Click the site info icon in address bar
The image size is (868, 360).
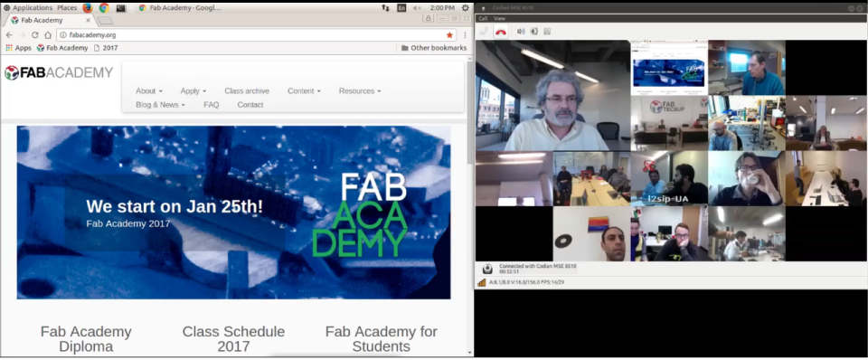click(63, 35)
